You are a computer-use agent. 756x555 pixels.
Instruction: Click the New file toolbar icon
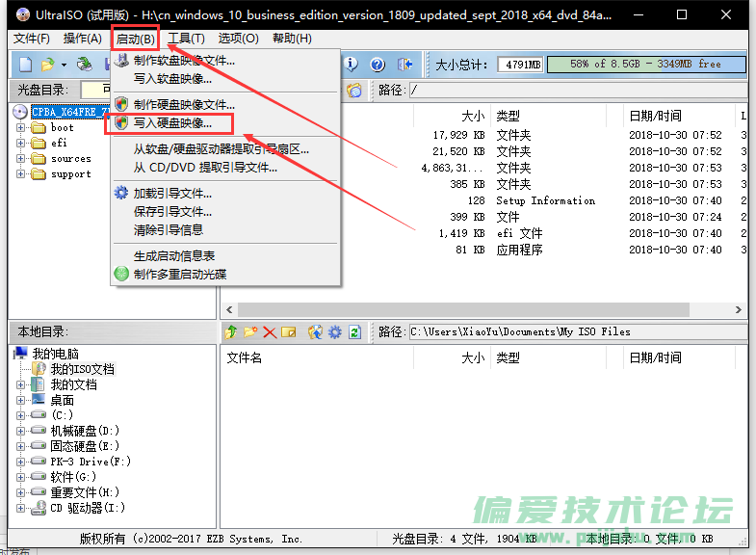tap(24, 65)
